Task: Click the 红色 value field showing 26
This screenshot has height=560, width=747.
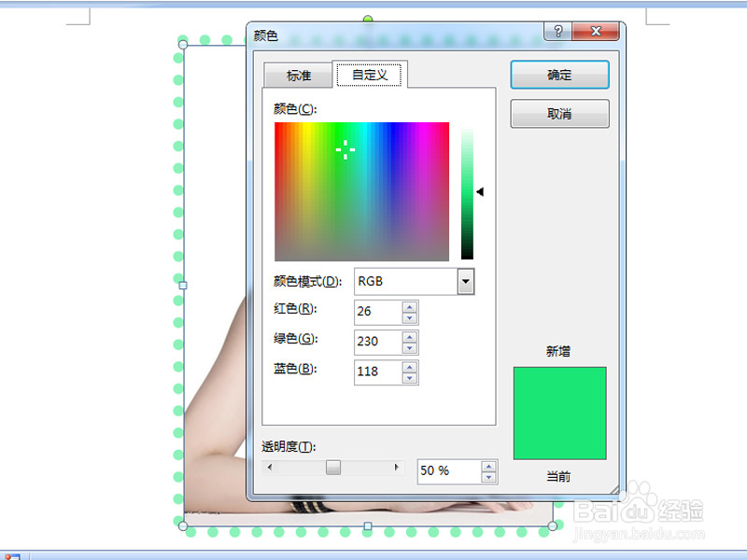Action: [378, 312]
